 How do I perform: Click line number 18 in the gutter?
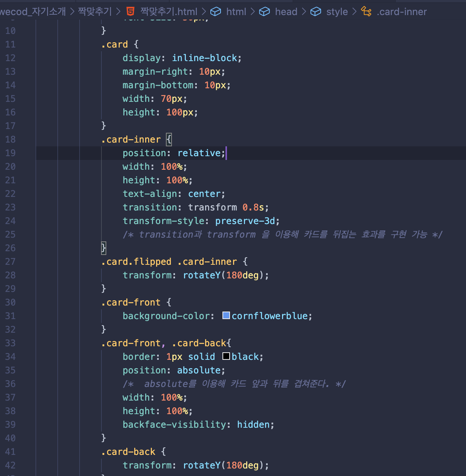pos(11,140)
